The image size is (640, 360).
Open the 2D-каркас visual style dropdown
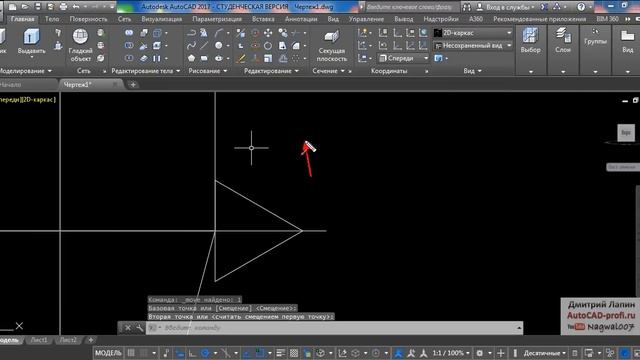473,33
